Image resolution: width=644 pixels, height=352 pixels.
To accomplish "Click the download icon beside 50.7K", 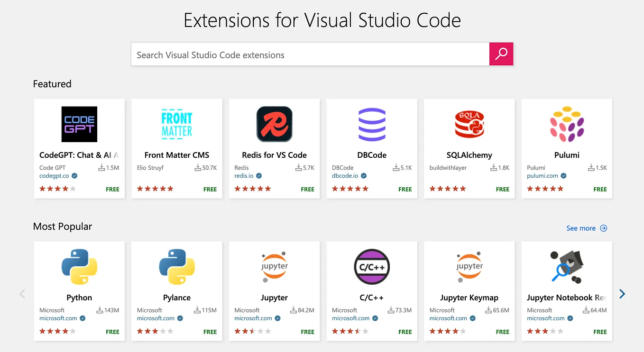I will tap(198, 167).
